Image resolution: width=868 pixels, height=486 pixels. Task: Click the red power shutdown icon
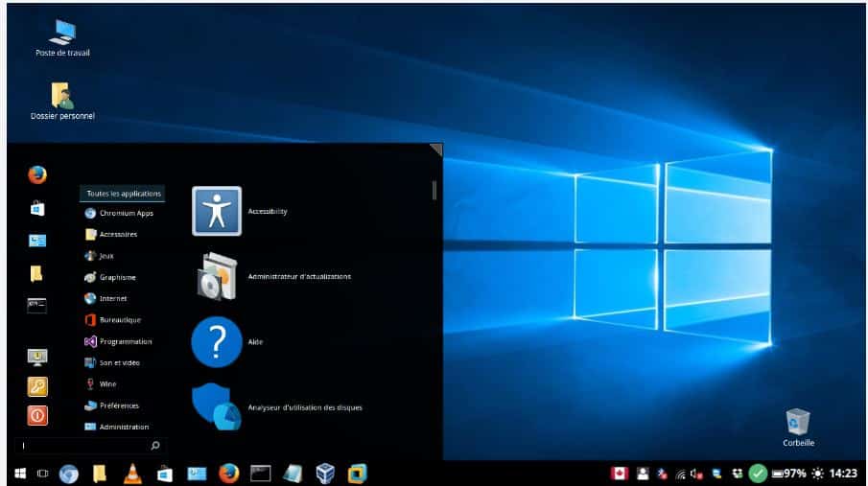(37, 416)
